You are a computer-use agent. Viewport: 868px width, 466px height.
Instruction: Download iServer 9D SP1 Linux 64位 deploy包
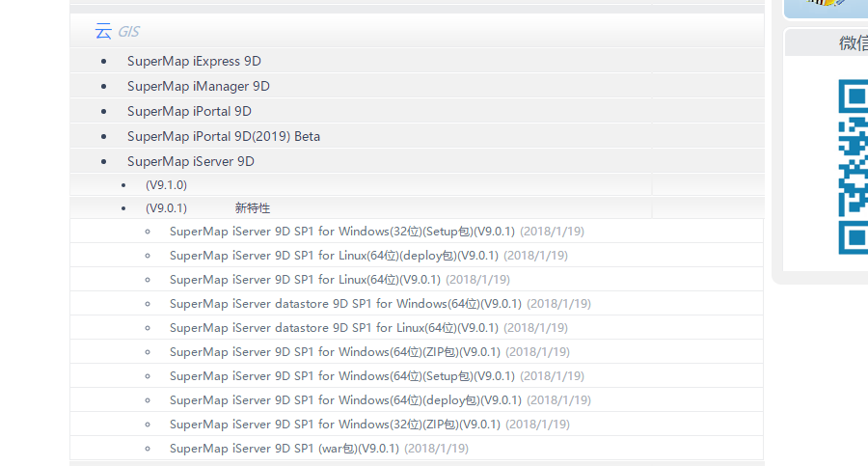click(334, 256)
